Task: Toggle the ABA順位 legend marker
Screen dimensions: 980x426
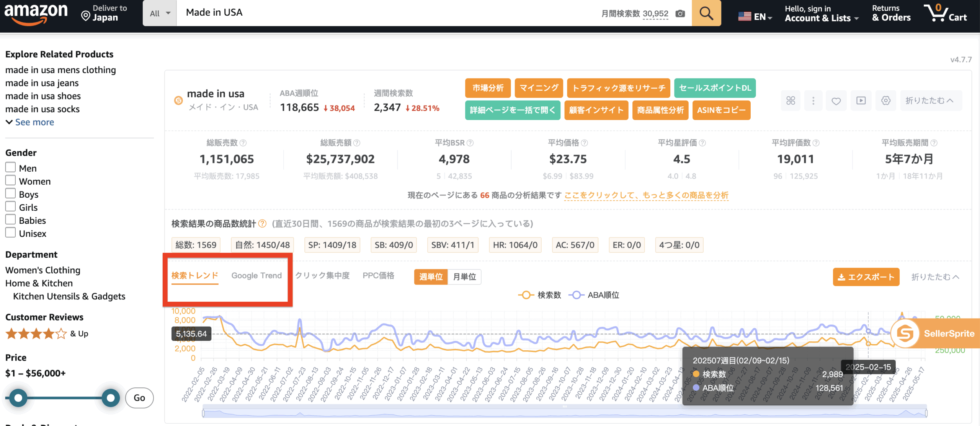Action: 577,295
